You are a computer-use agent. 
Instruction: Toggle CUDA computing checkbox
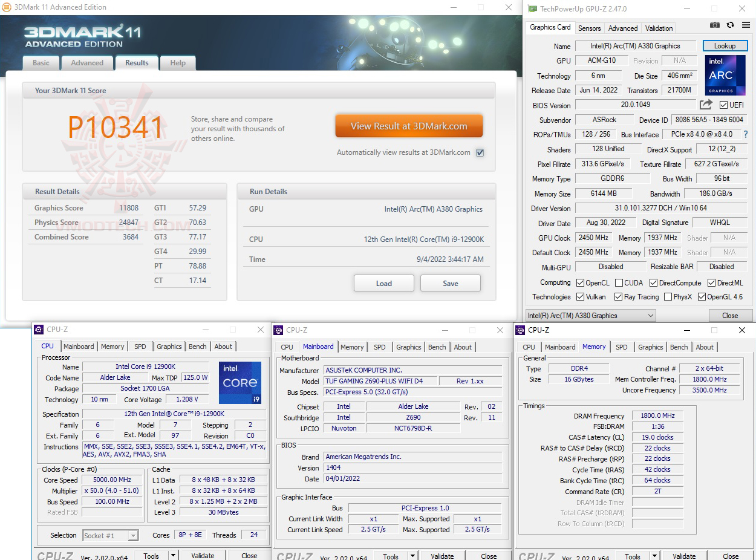click(619, 283)
